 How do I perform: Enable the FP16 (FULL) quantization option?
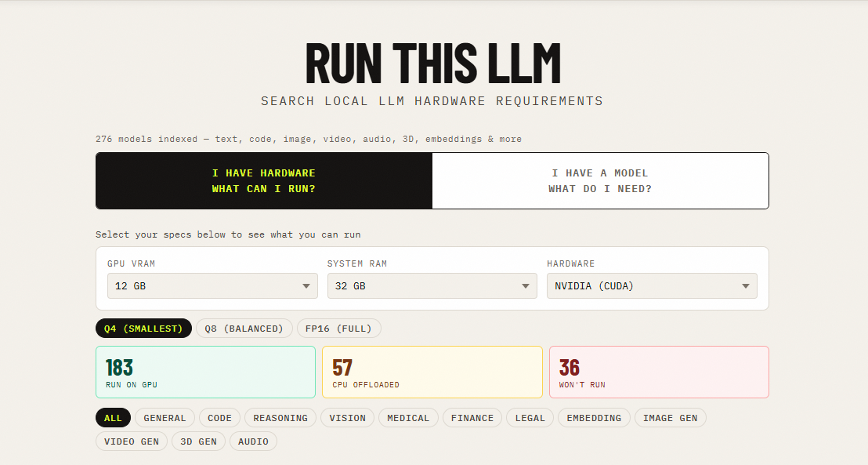(339, 328)
